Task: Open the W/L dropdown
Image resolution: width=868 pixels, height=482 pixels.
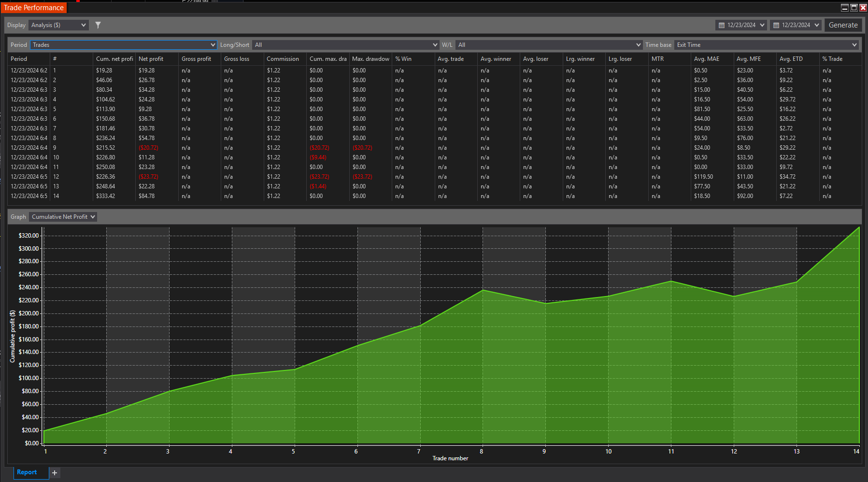Action: click(x=549, y=45)
